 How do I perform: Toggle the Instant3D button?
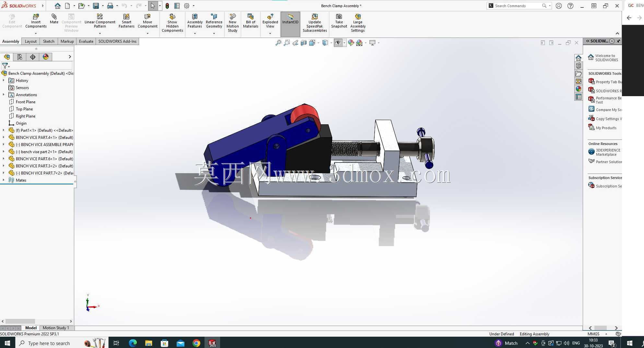[290, 24]
